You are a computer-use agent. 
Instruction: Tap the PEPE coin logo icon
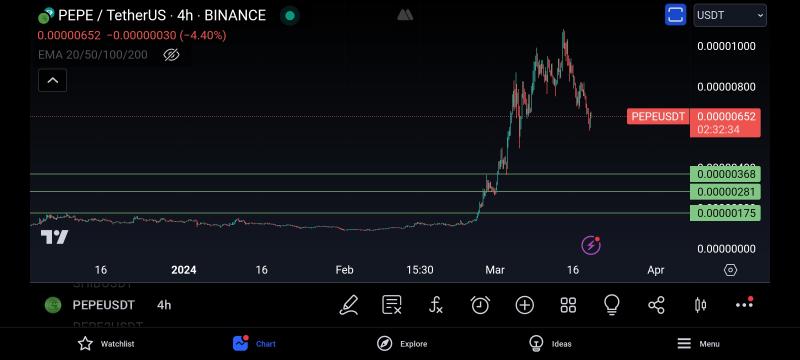tap(46, 16)
